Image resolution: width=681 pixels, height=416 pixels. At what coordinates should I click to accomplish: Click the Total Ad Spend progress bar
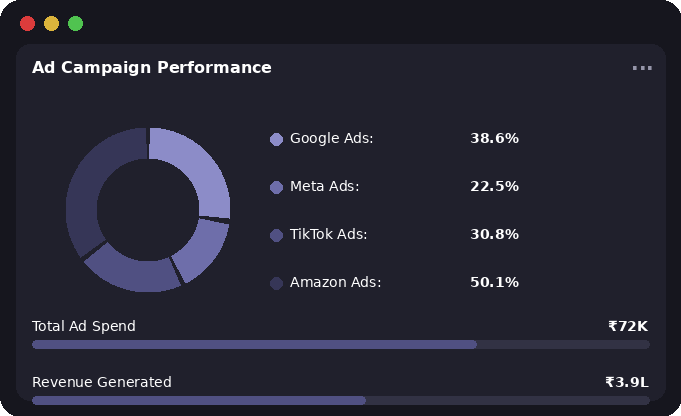[341, 344]
